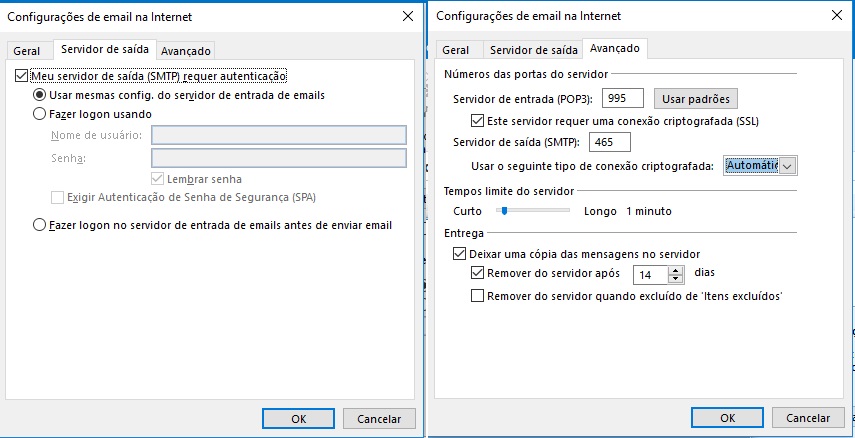Switch to Geral tab in left dialog
Screen dimensions: 855x438
[x=26, y=50]
